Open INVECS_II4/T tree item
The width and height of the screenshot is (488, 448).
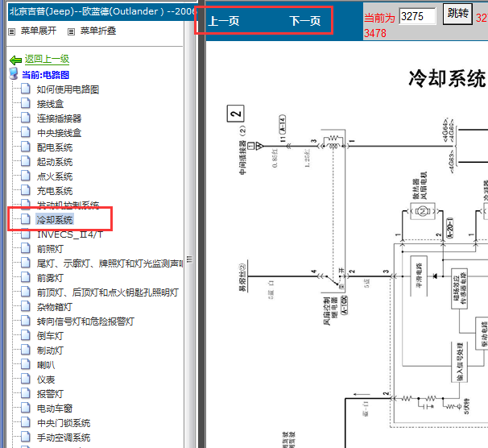(x=70, y=234)
